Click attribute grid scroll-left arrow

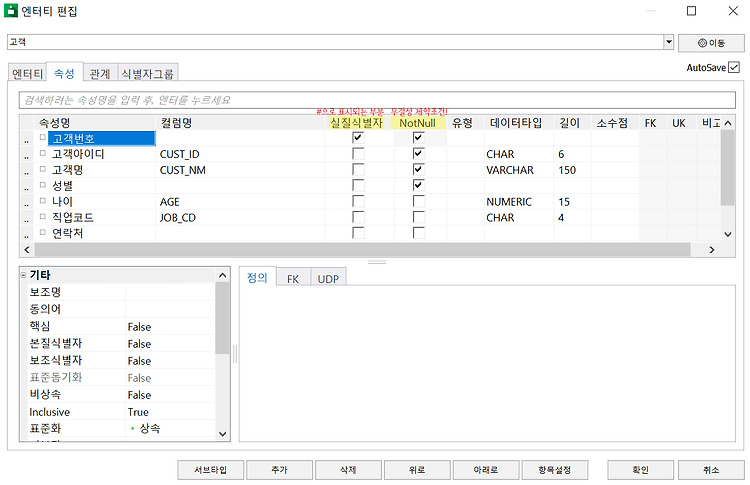27,249
